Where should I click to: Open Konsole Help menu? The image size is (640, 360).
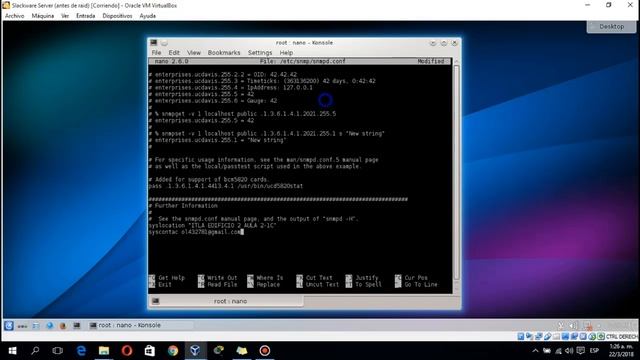(x=286, y=53)
